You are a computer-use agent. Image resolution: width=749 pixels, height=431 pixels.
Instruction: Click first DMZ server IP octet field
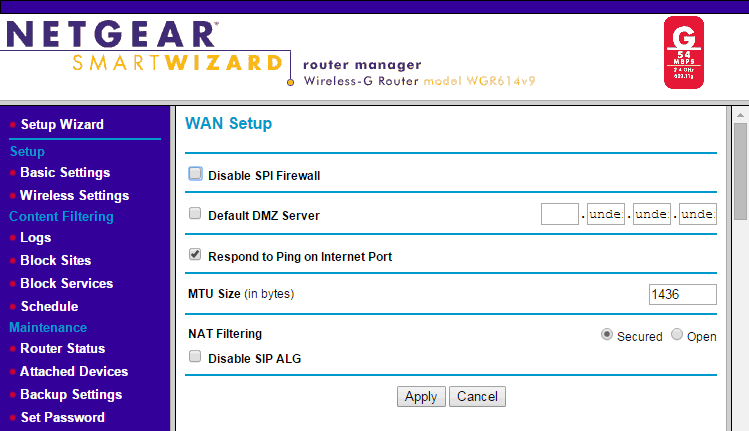click(560, 214)
